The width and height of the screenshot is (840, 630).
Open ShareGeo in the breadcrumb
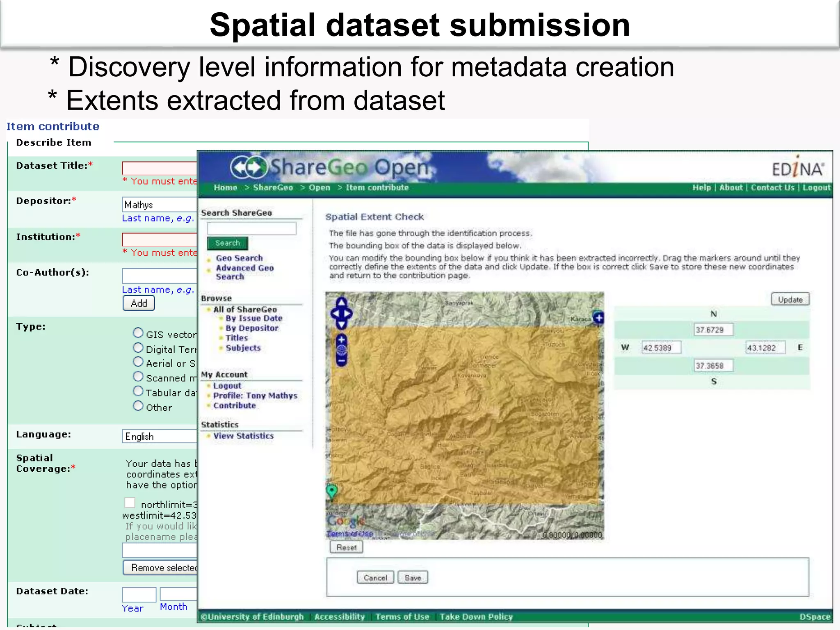click(273, 187)
